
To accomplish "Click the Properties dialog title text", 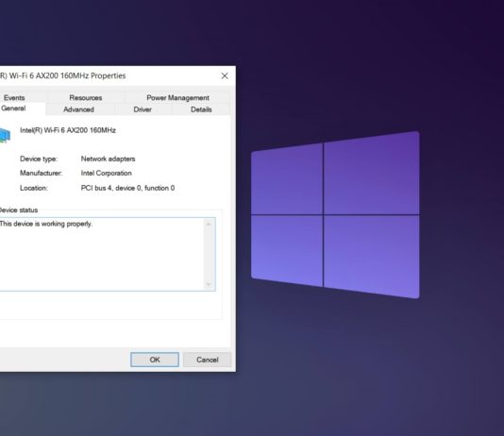I will click(x=63, y=75).
